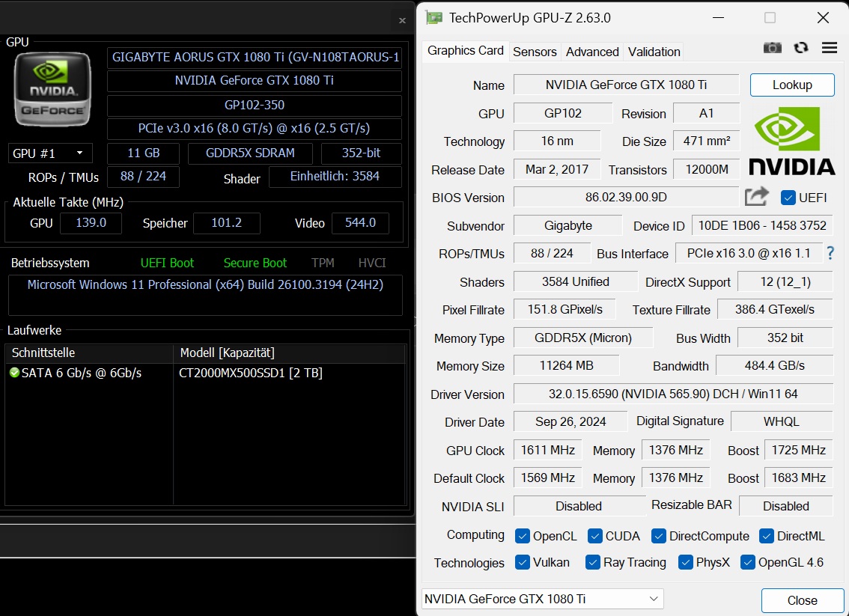
Task: Click the PCIe v3.0 x16 bus field
Action: tap(255, 128)
